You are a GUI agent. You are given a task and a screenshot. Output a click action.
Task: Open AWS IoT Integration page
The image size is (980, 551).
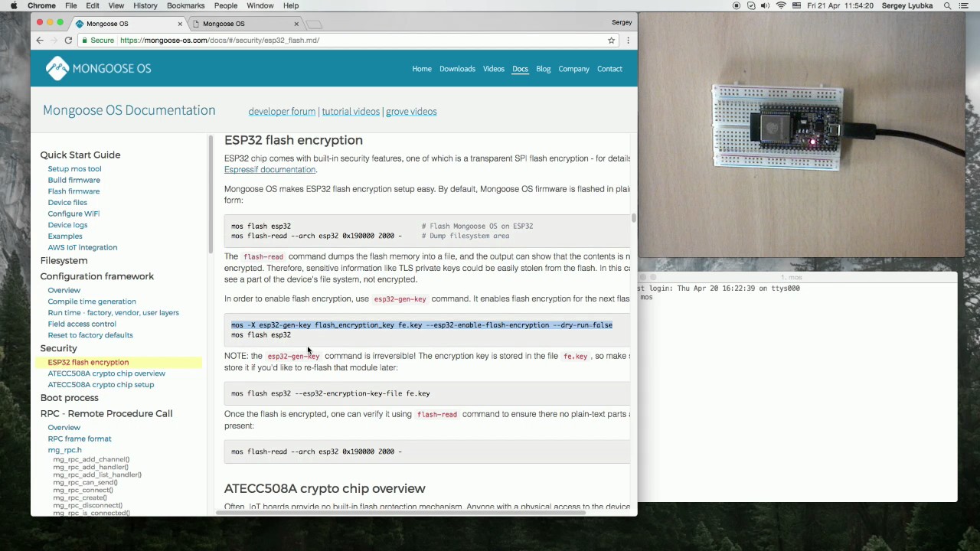coord(83,247)
